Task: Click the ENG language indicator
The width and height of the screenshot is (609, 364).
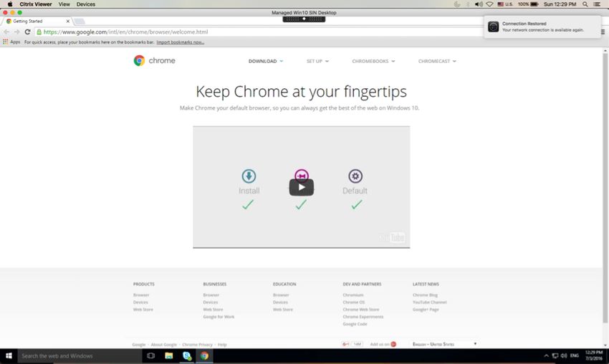Action: [x=575, y=356]
